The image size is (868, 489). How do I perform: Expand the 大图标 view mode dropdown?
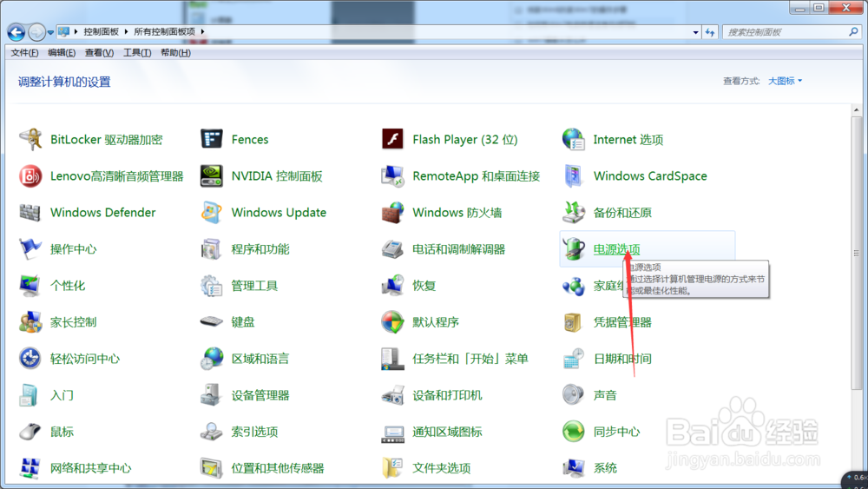point(785,81)
